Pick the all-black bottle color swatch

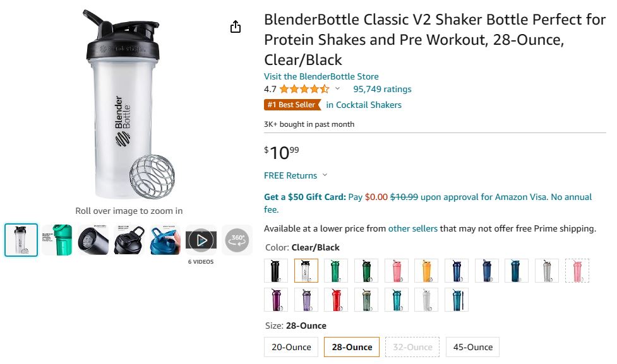pos(276,271)
